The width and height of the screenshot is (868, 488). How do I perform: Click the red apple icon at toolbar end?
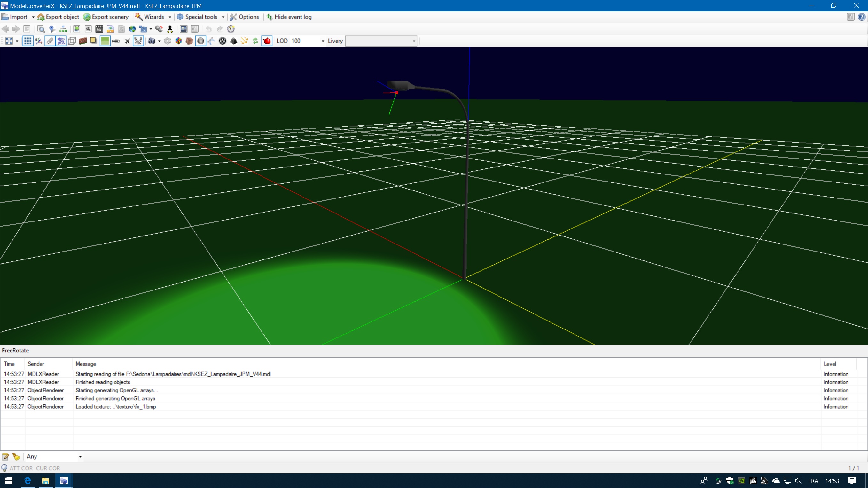[267, 41]
